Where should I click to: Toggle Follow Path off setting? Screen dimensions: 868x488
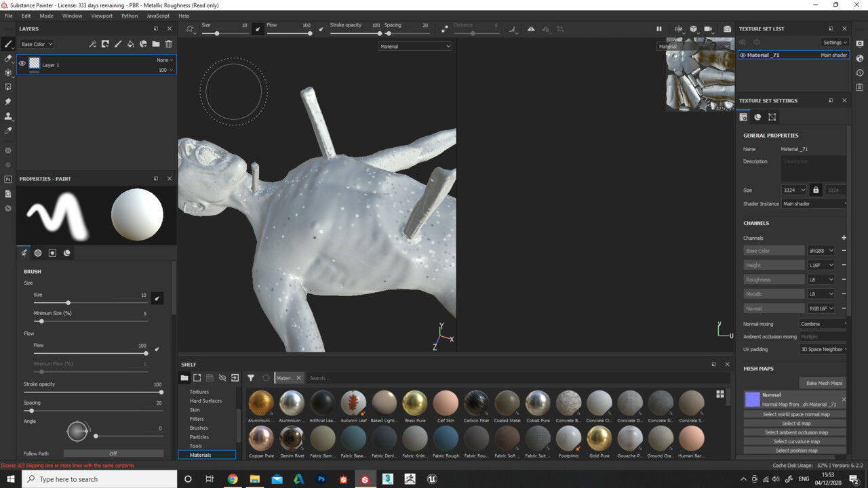(113, 453)
